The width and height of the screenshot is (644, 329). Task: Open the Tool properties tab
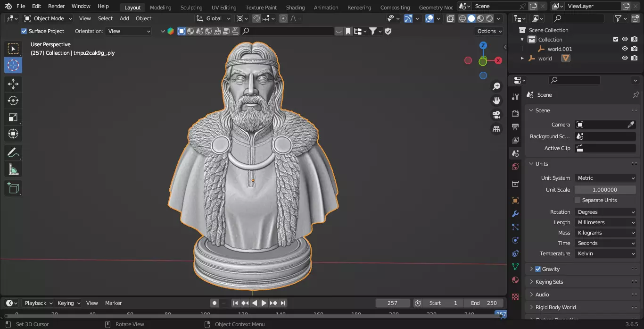tap(515, 97)
